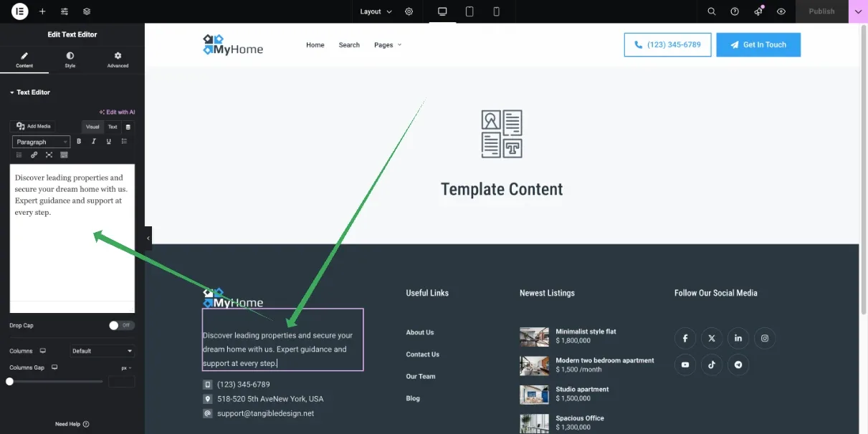This screenshot has height=434, width=868.
Task: Apply italic formatting in text editor
Action: [x=94, y=142]
